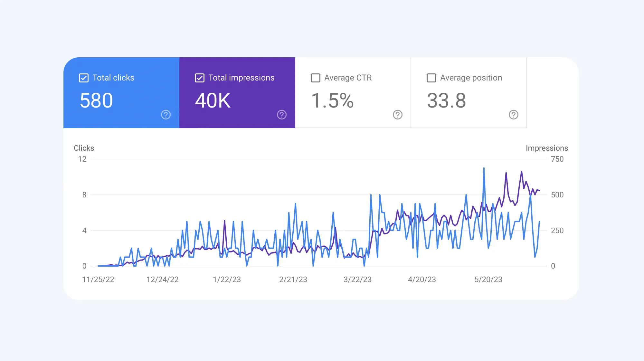644x361 pixels.
Task: Uncheck the Total impressions checkbox
Action: (x=199, y=78)
